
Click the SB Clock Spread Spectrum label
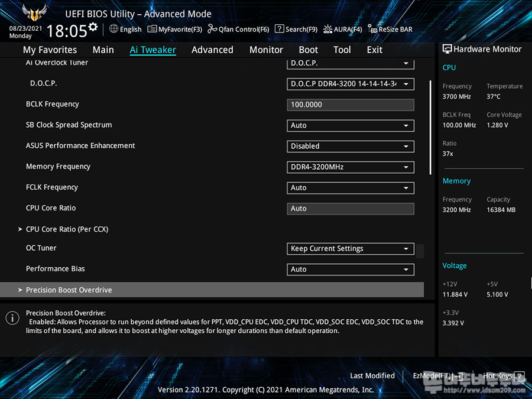coord(69,125)
